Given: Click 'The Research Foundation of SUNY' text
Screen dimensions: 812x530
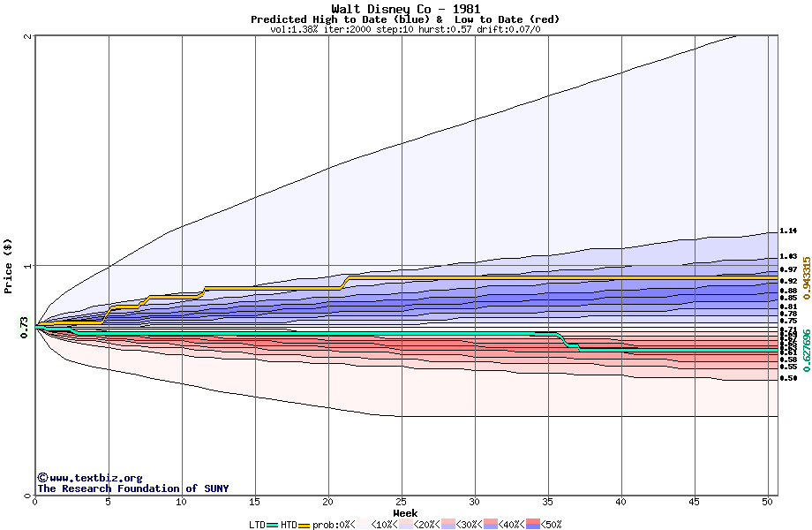Looking at the screenshot, I should pos(132,488).
